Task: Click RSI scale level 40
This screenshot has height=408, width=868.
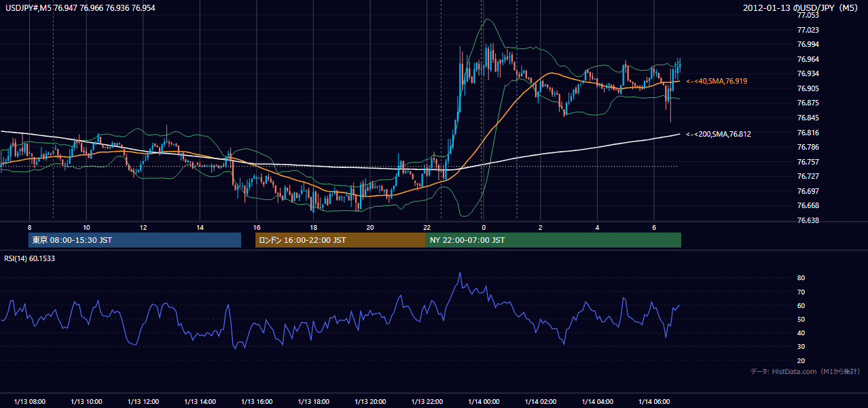Action: [x=801, y=333]
